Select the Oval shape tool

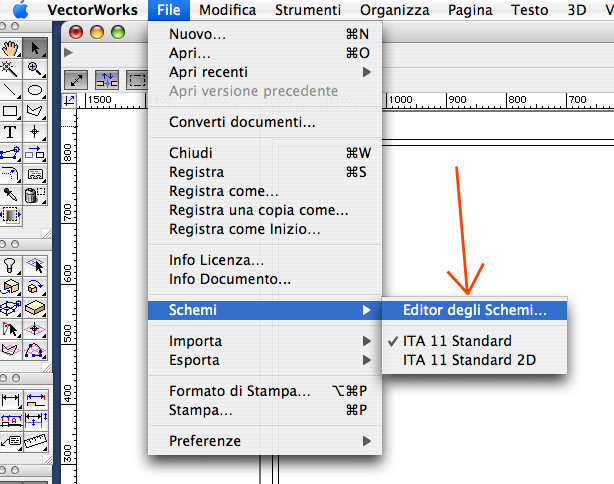click(35, 90)
